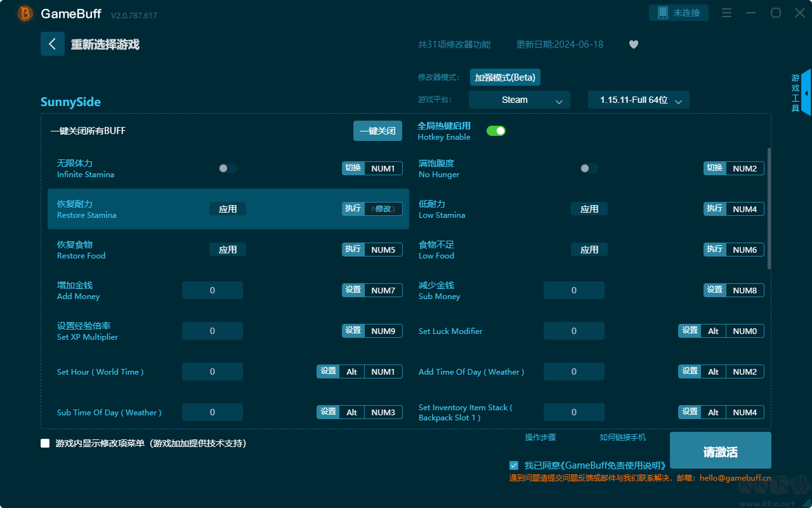The image size is (812, 508).
Task: Click the GameBuff logo icon
Action: (x=25, y=13)
